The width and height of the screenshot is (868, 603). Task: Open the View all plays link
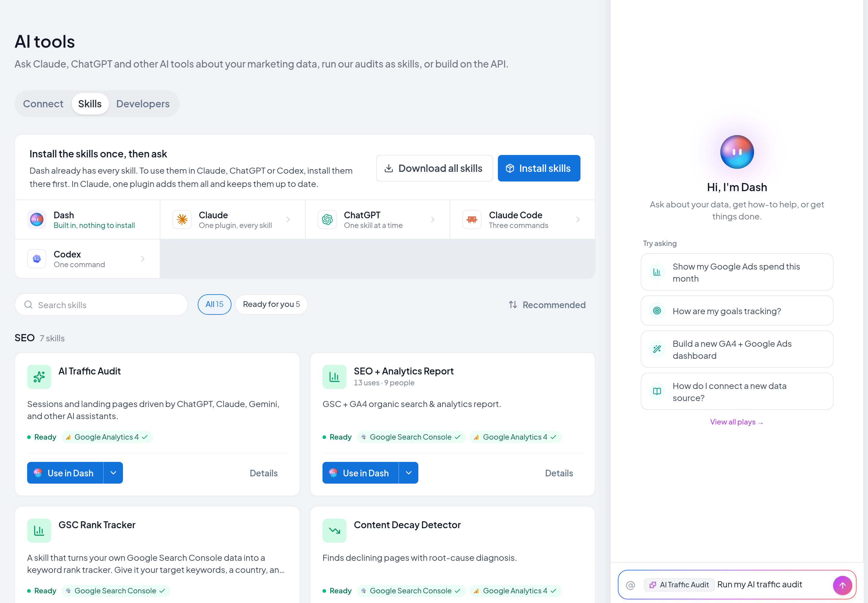click(x=737, y=422)
